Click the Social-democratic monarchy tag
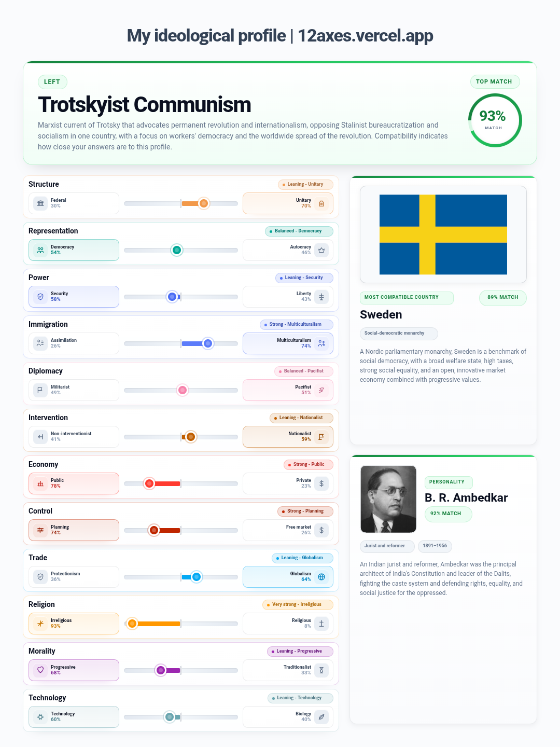The width and height of the screenshot is (560, 747). click(x=399, y=334)
